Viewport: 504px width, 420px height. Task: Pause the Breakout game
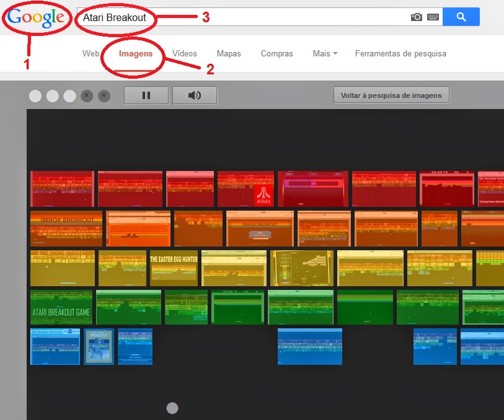pos(146,95)
